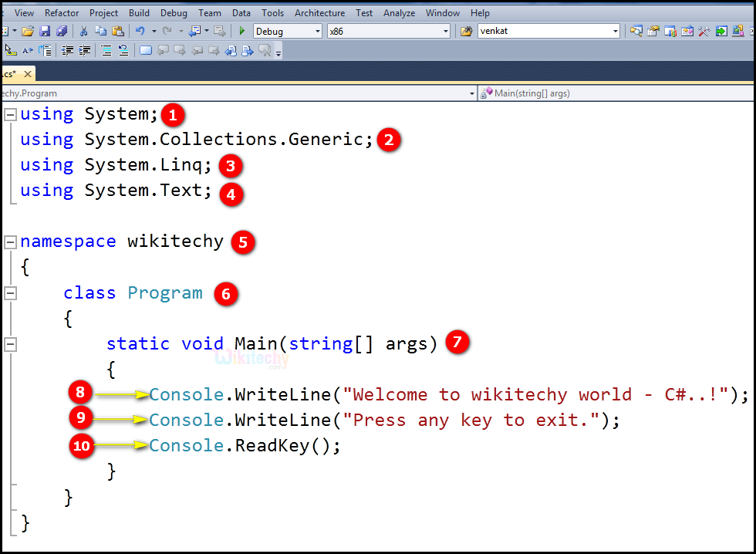Open the Architecture menu

(319, 12)
